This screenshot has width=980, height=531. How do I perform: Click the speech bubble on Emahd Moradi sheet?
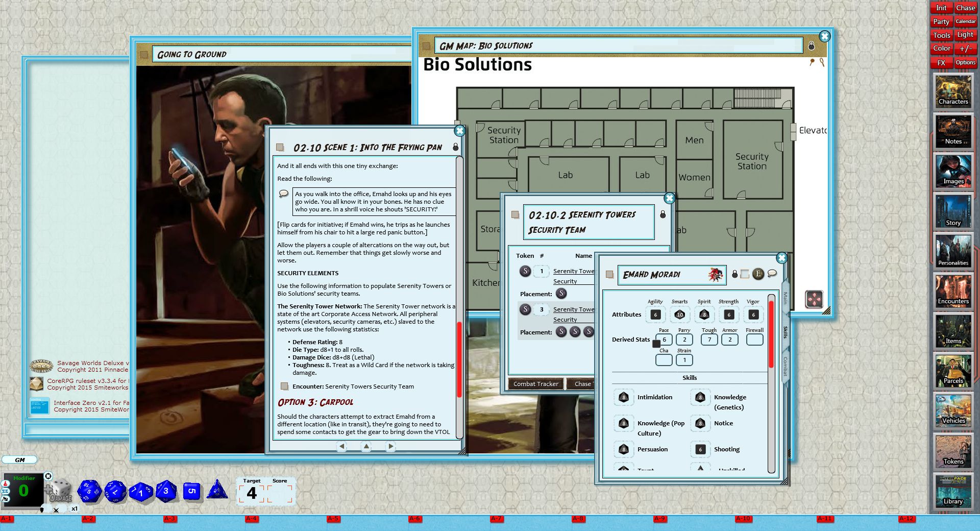[772, 274]
